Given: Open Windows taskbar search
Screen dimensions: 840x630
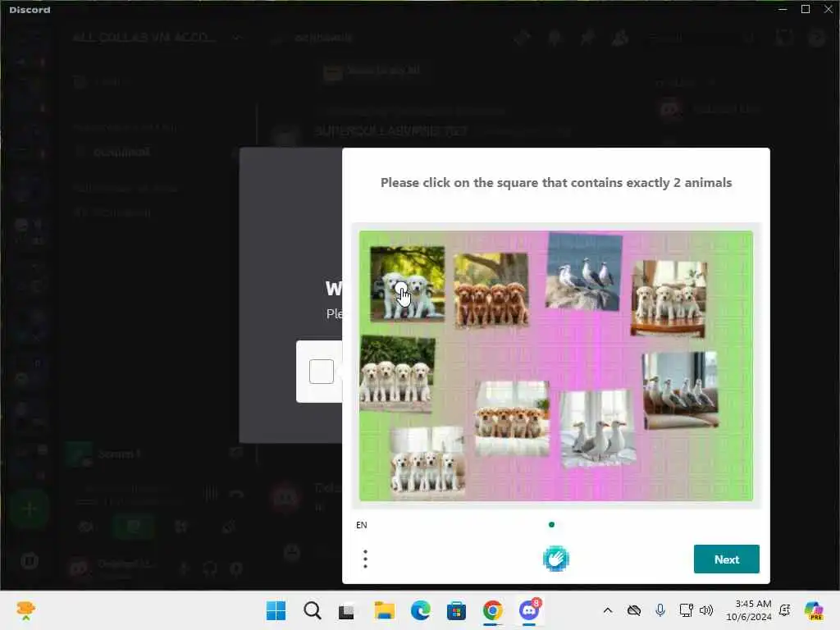Looking at the screenshot, I should tap(313, 610).
